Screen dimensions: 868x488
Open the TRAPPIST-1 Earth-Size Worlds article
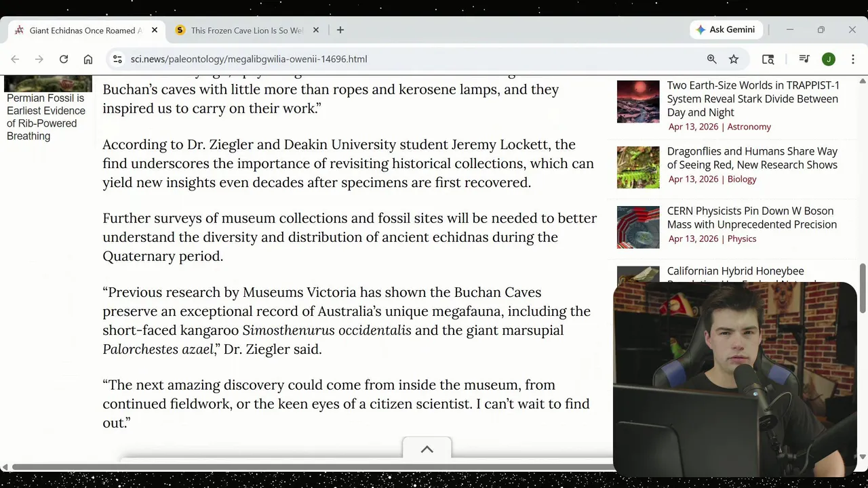coord(753,99)
